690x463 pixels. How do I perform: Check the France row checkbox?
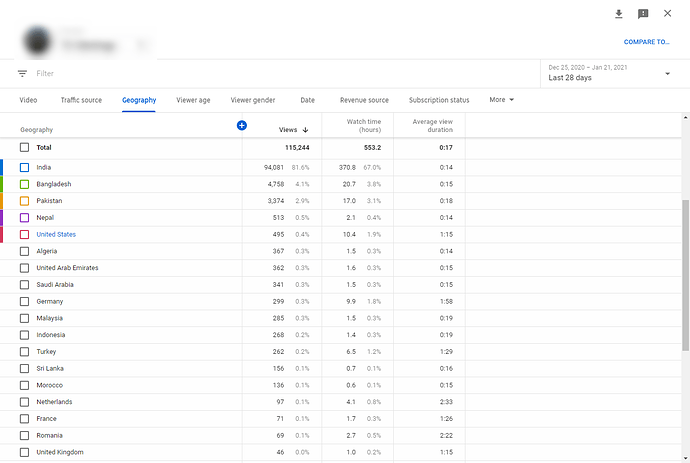click(25, 419)
